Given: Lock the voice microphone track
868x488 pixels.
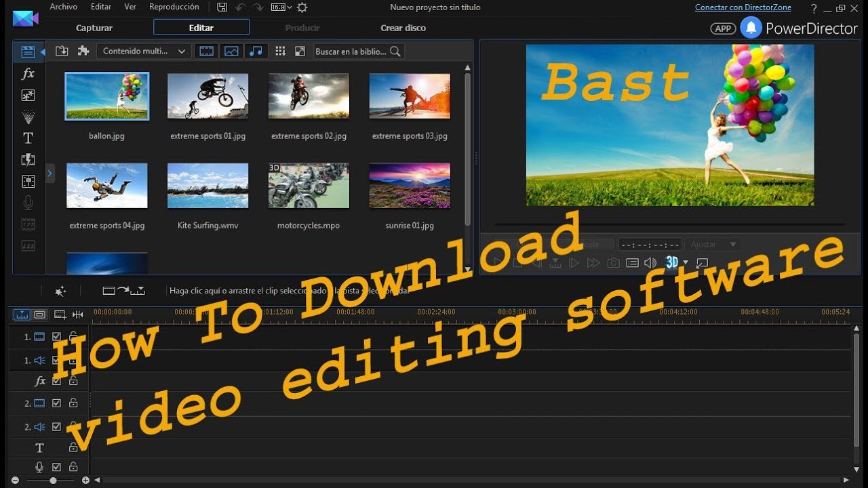Looking at the screenshot, I should pyautogui.click(x=73, y=467).
